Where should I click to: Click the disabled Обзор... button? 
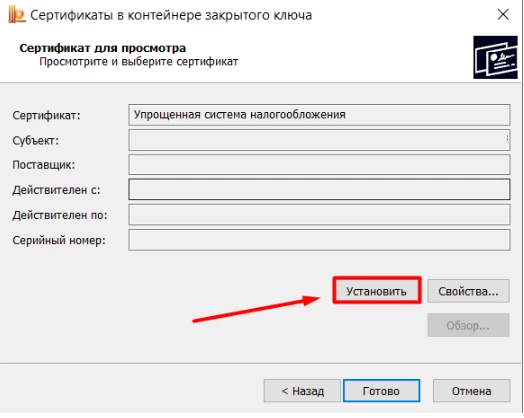click(468, 325)
